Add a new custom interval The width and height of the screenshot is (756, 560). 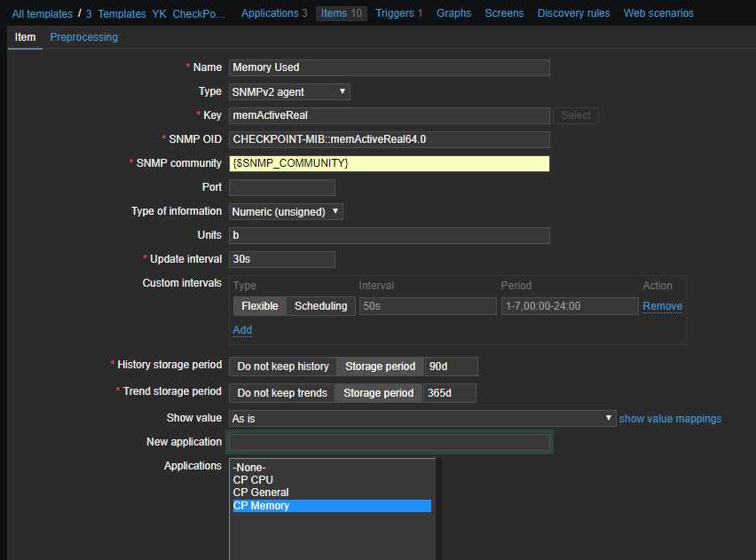pos(242,330)
